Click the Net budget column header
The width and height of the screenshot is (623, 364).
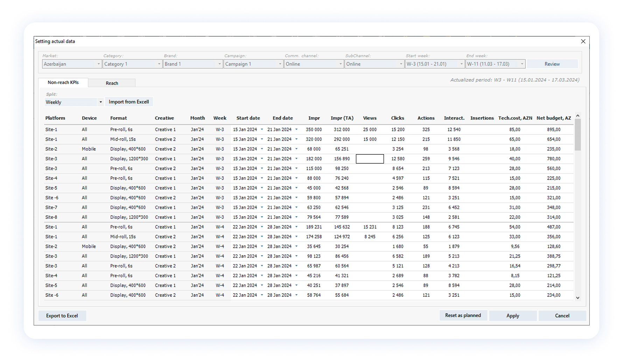(x=554, y=118)
